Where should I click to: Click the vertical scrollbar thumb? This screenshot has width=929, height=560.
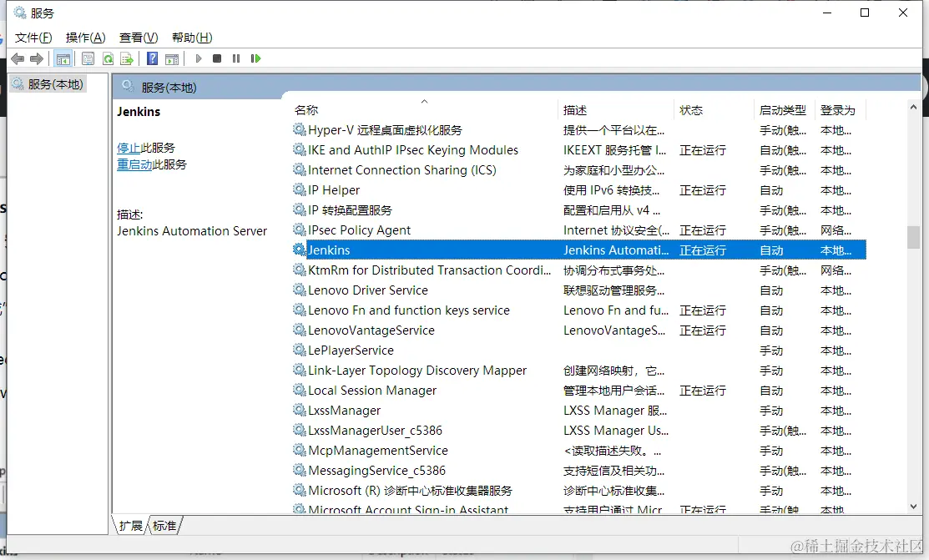point(914,237)
